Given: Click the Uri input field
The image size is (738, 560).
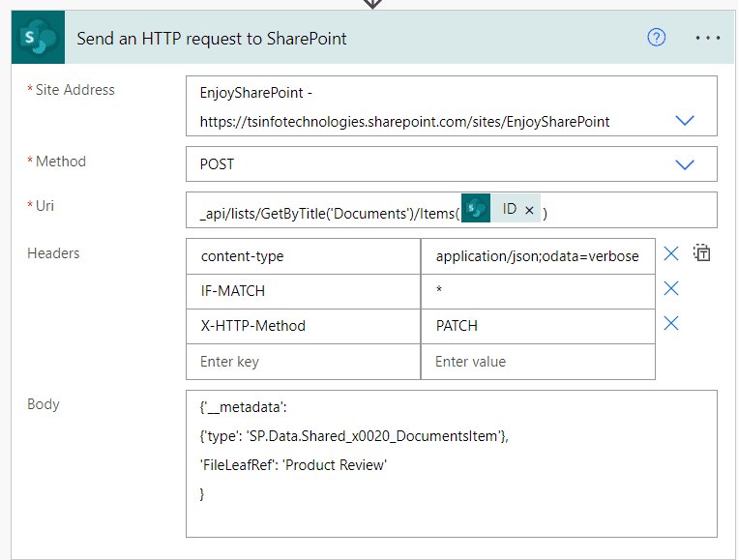Looking at the screenshot, I should click(452, 210).
